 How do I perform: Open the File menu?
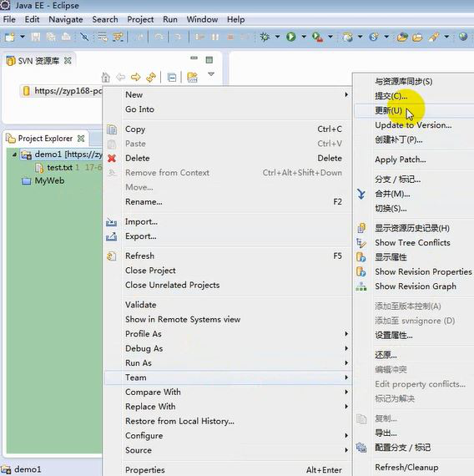coord(9,19)
